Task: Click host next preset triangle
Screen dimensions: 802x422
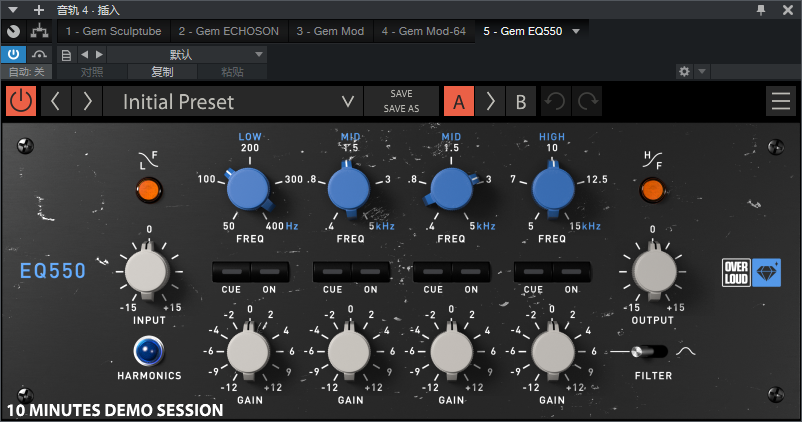Action: pos(99,54)
